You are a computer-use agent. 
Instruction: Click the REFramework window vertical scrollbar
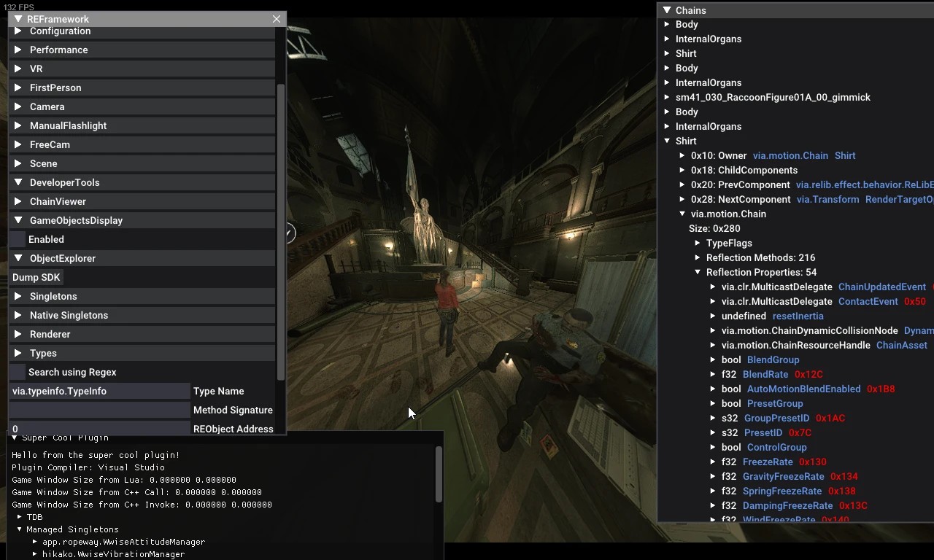point(282,230)
